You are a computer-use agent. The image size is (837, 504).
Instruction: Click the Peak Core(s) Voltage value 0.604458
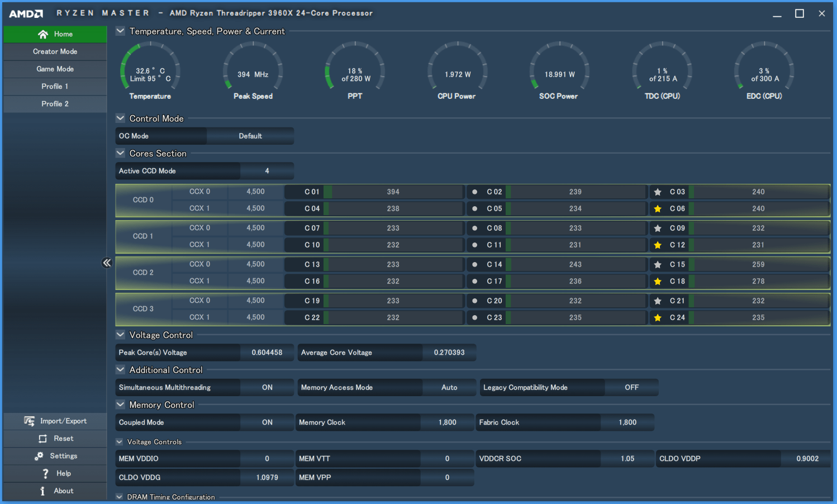[x=267, y=353]
